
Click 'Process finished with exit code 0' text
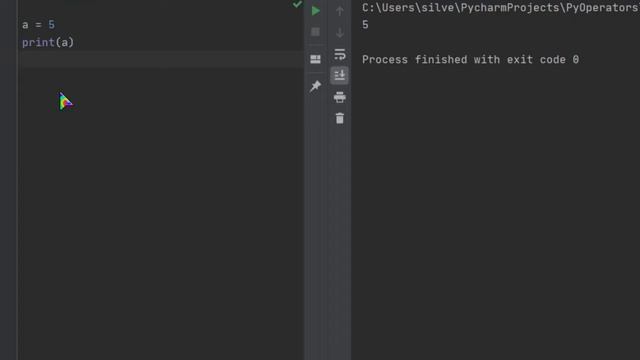pos(470,60)
